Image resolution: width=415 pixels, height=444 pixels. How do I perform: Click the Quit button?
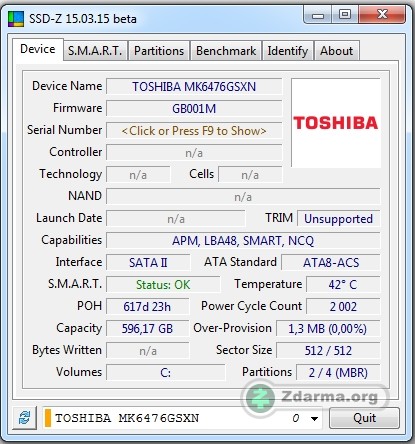click(x=364, y=418)
